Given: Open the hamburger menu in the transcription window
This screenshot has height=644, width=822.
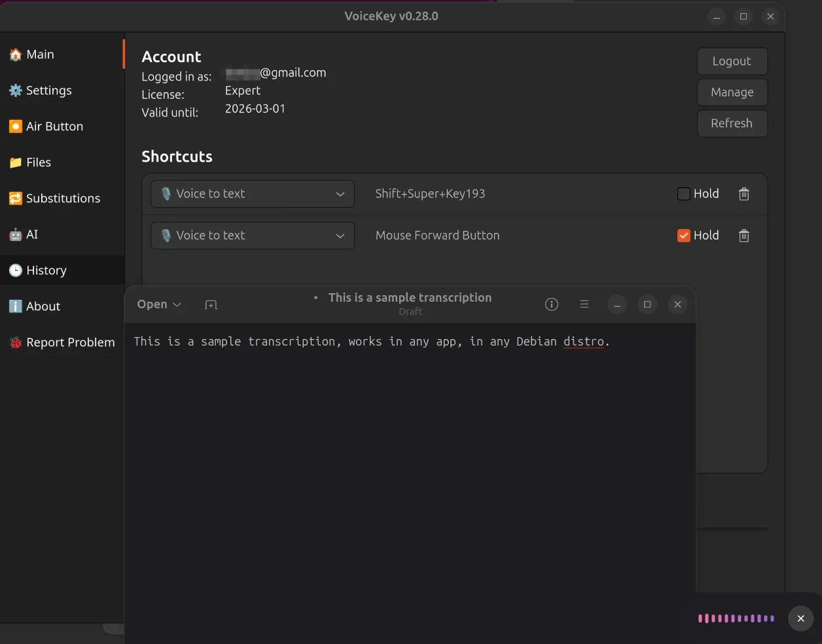Looking at the screenshot, I should (x=584, y=304).
